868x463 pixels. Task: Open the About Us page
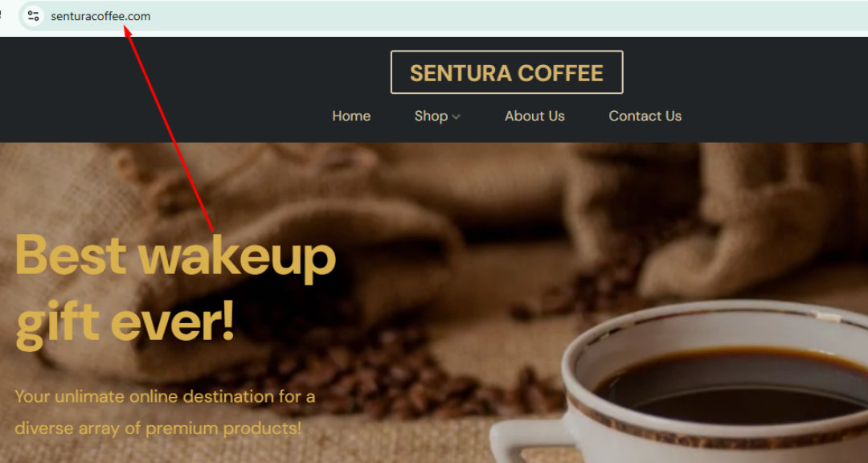tap(534, 116)
